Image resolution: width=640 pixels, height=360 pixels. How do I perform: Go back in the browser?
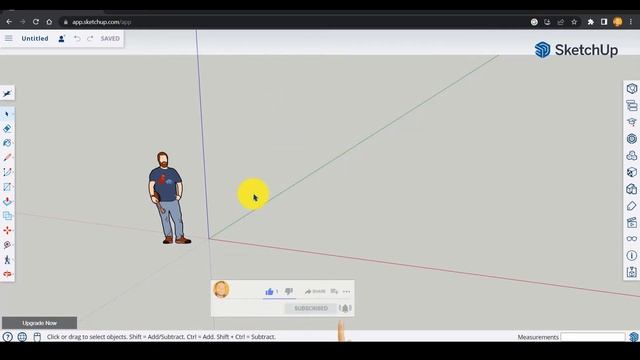pyautogui.click(x=9, y=22)
